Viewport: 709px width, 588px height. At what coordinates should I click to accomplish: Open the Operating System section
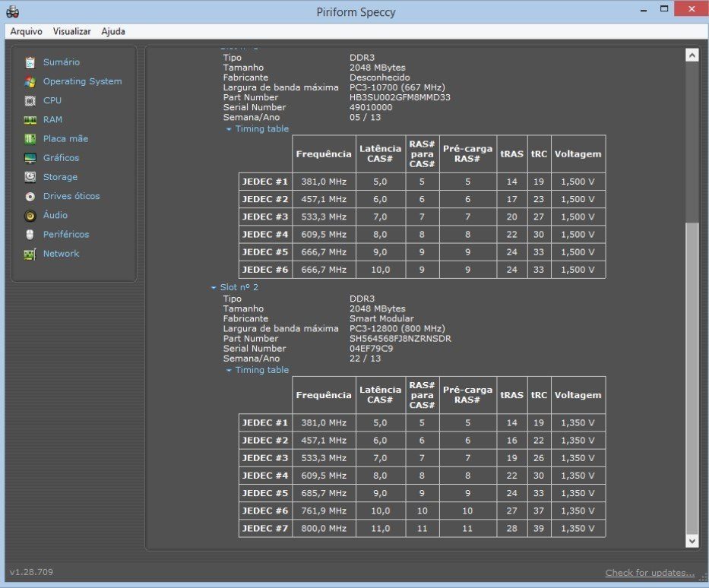(82, 81)
